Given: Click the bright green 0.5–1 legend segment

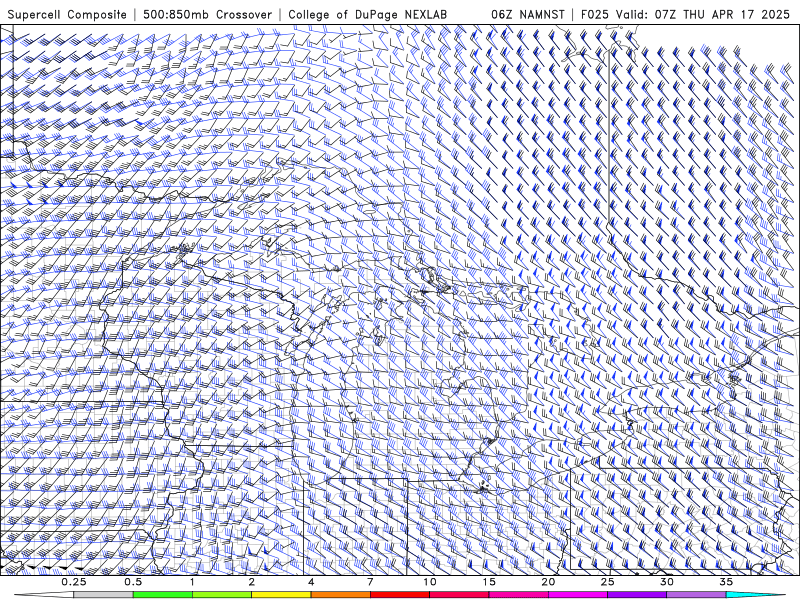Looking at the screenshot, I should coord(162,595).
